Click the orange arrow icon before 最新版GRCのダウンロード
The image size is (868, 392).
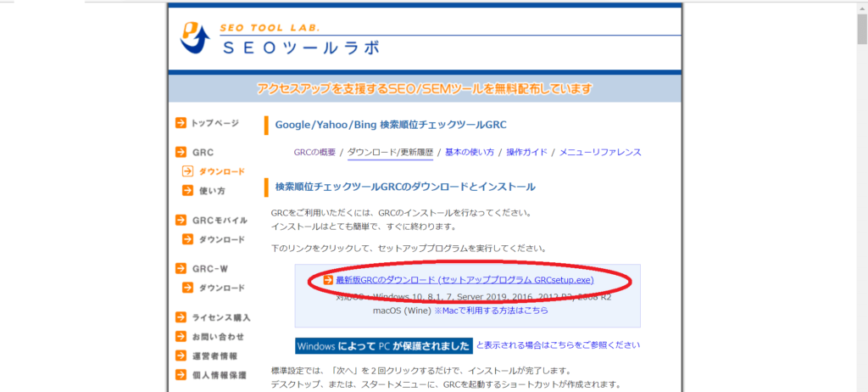pos(328,280)
